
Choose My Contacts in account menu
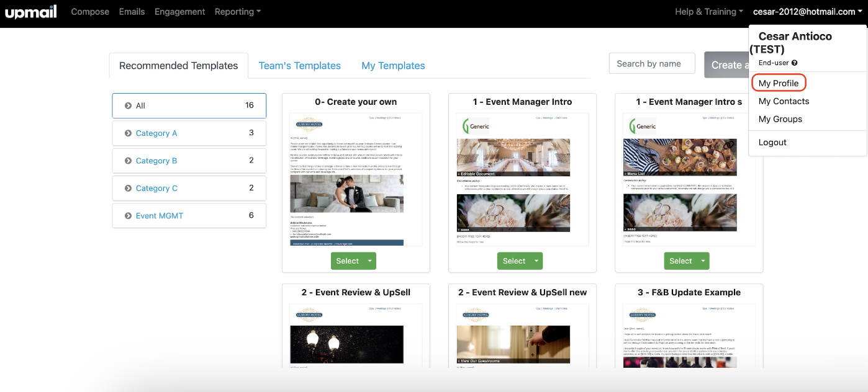(x=784, y=101)
